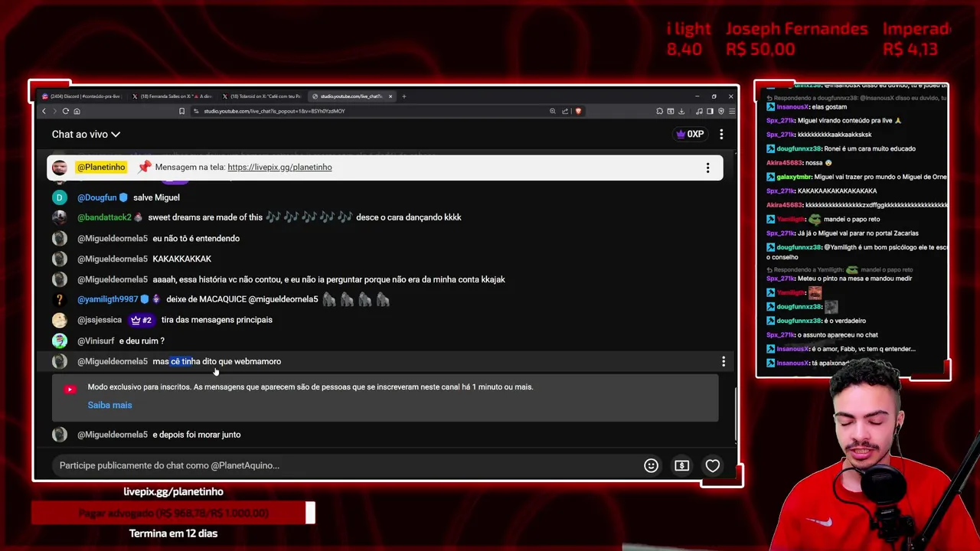Click the verified badge next to @yamiligth9987

tap(144, 299)
